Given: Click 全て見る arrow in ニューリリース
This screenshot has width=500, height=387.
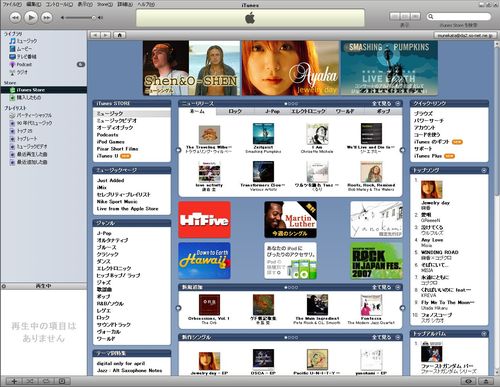Looking at the screenshot, I should tap(398, 104).
